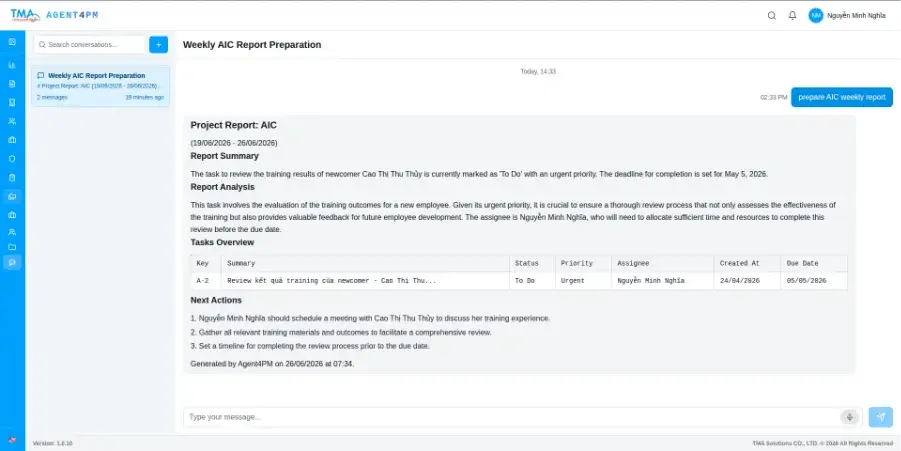
Task: Open notifications bell icon
Action: (792, 16)
